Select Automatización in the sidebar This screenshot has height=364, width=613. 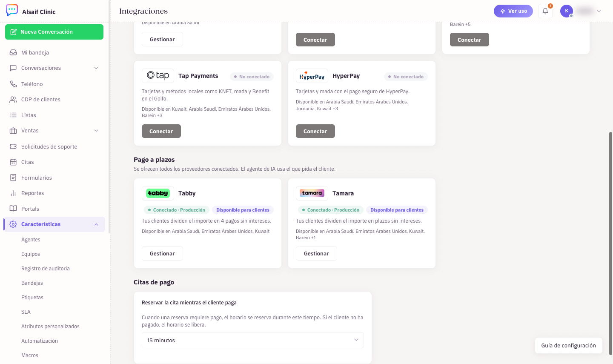(40, 341)
